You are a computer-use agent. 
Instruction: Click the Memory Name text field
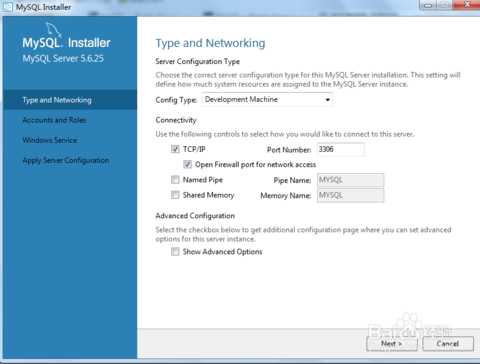coord(350,195)
